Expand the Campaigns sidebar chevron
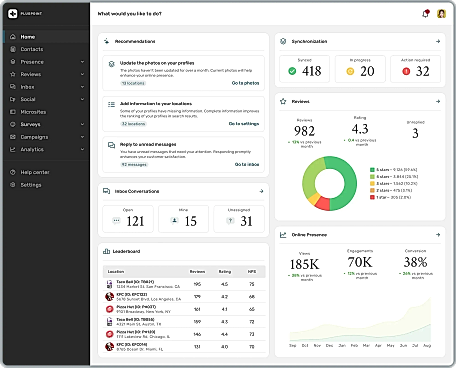The width and height of the screenshot is (456, 368). pos(82,137)
